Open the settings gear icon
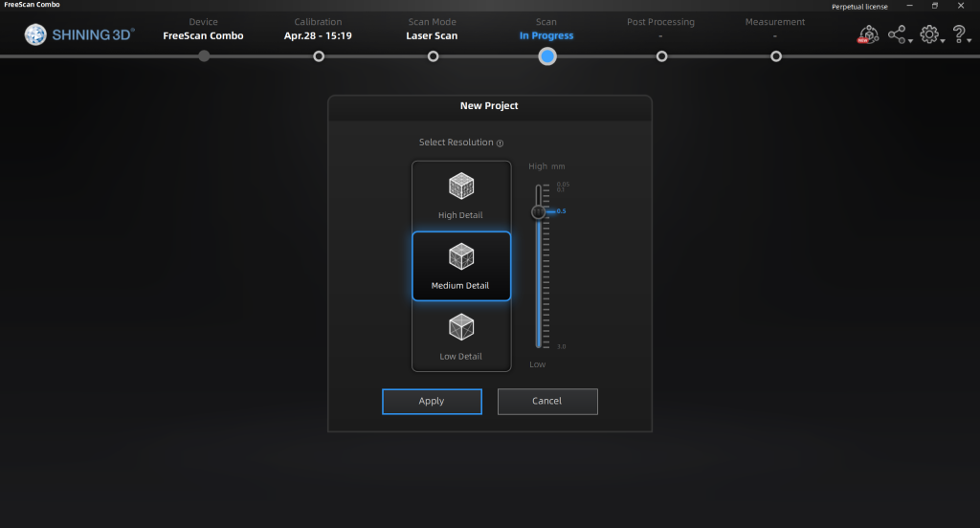 [x=927, y=35]
